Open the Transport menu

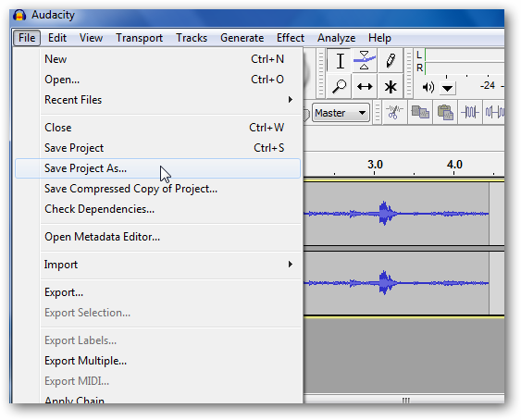click(139, 38)
